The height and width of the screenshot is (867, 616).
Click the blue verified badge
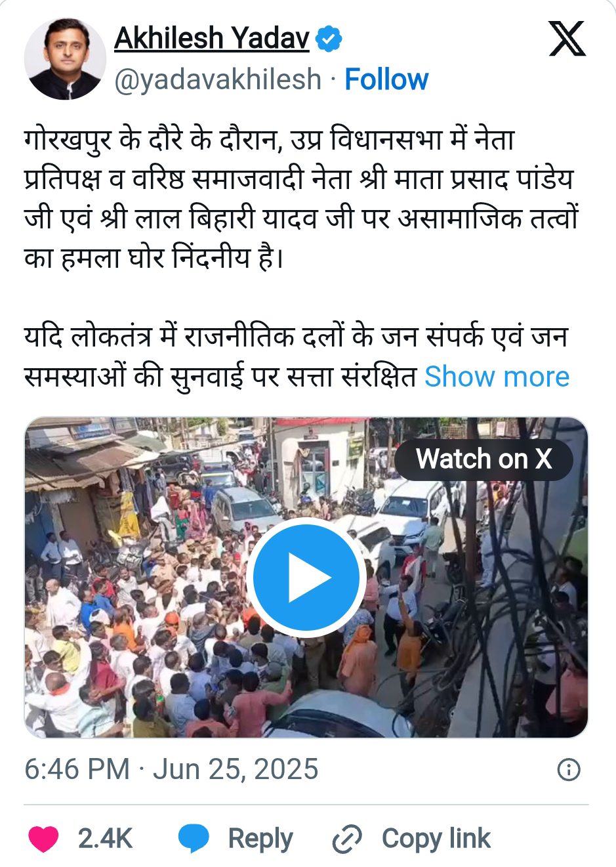[x=329, y=39]
